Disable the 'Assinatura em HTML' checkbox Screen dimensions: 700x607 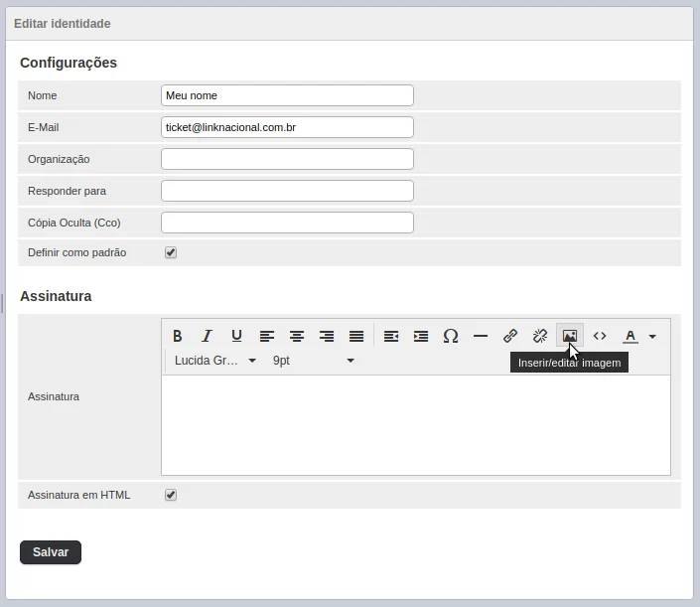point(171,495)
